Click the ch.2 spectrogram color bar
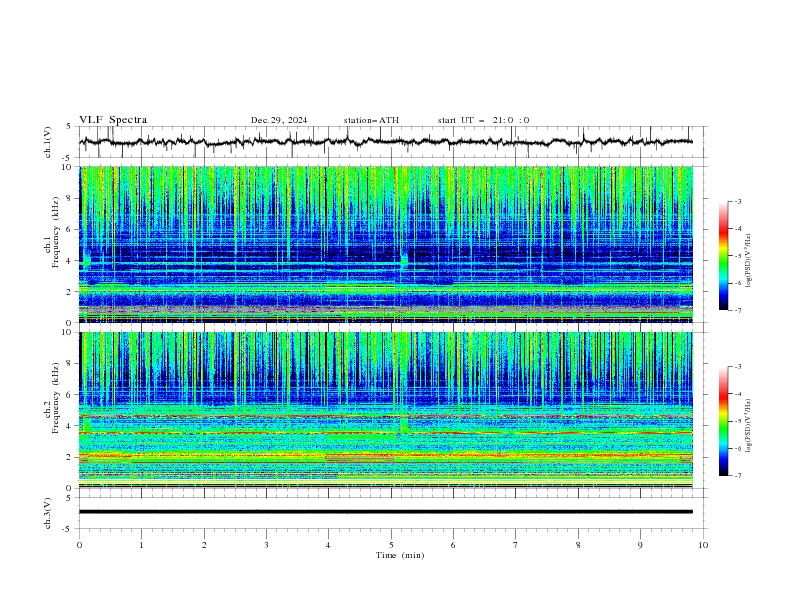 [x=723, y=421]
